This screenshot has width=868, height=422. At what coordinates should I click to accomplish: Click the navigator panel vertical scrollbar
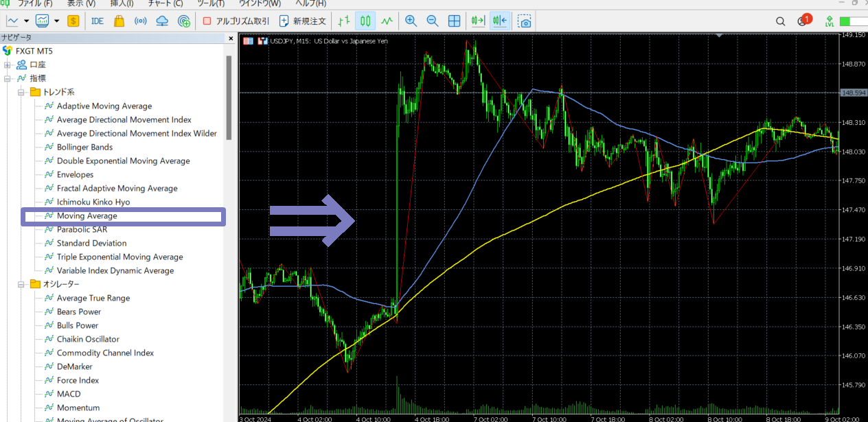click(229, 96)
